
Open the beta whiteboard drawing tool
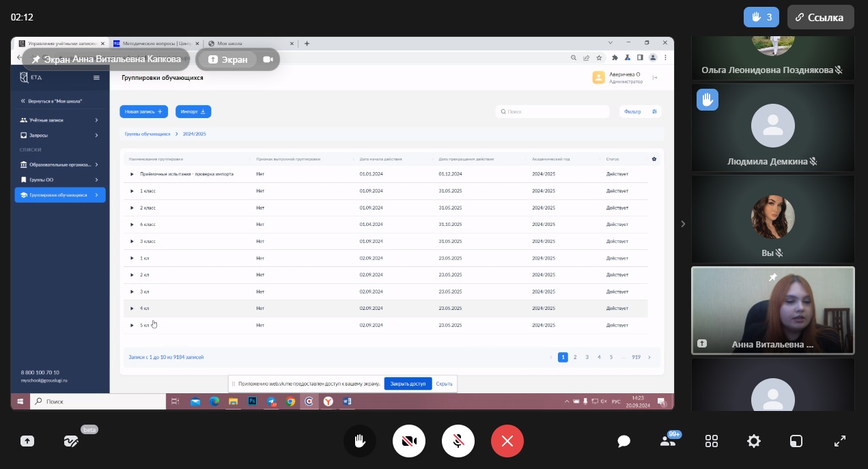(x=71, y=441)
